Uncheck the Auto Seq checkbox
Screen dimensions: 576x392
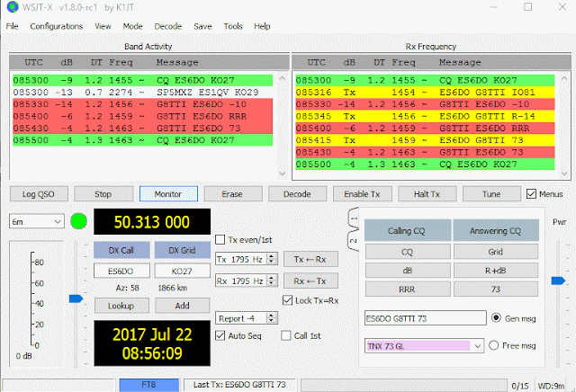[220, 335]
